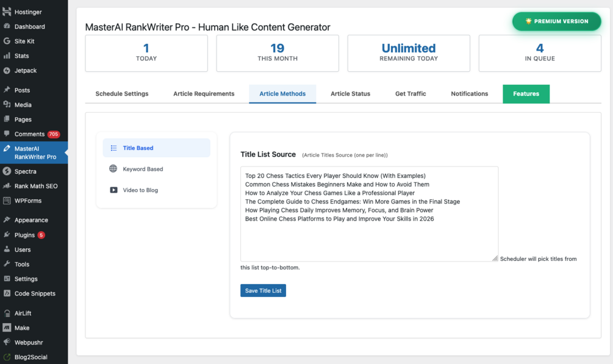Click the Save Title List button

click(263, 291)
